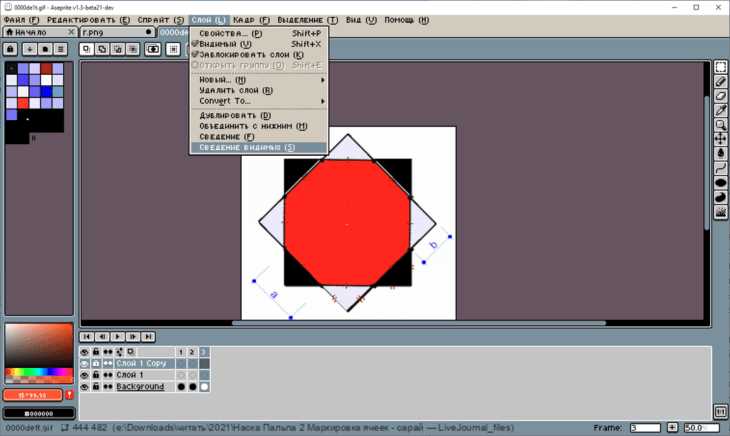Expand the Convert To submenu
Viewport: 730px width, 436px height.
click(x=258, y=101)
